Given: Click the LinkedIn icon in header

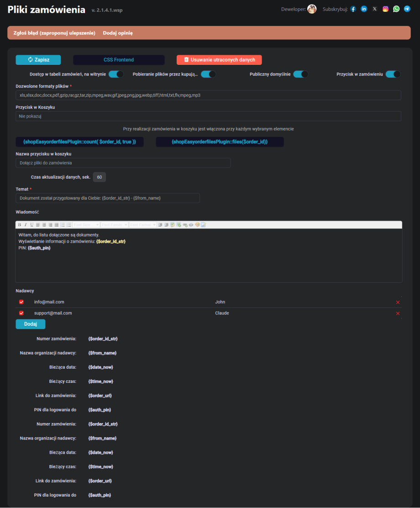Looking at the screenshot, I should (364, 9).
